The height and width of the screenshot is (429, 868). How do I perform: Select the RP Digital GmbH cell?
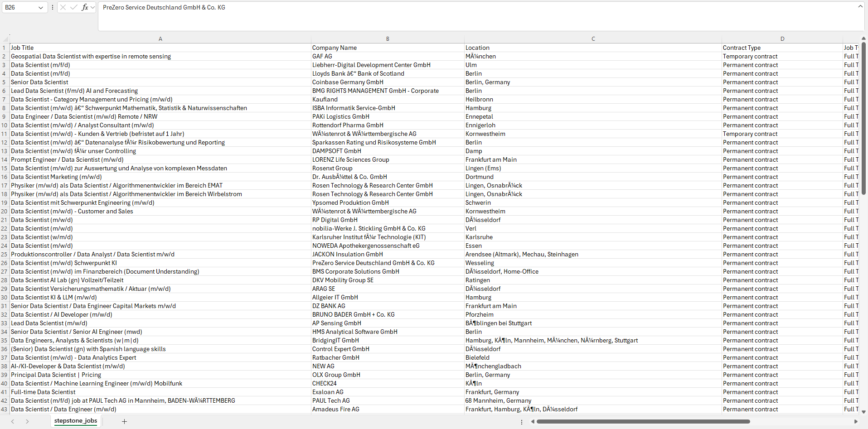388,220
